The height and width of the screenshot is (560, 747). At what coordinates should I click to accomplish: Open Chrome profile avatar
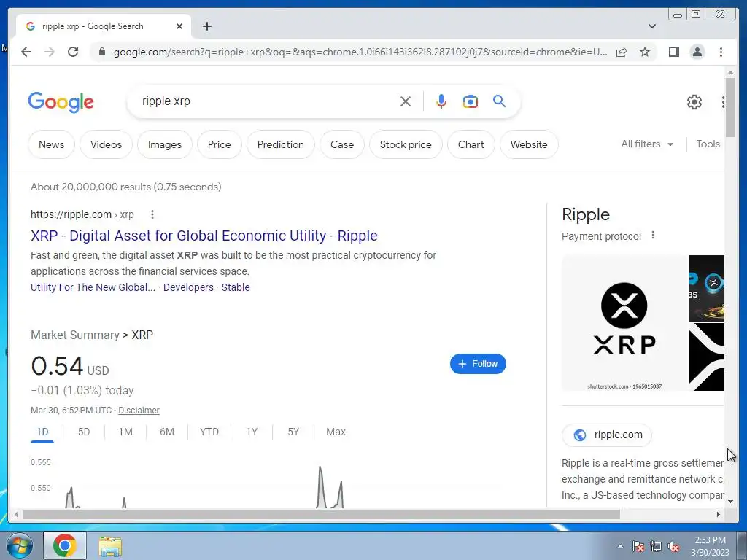click(697, 52)
